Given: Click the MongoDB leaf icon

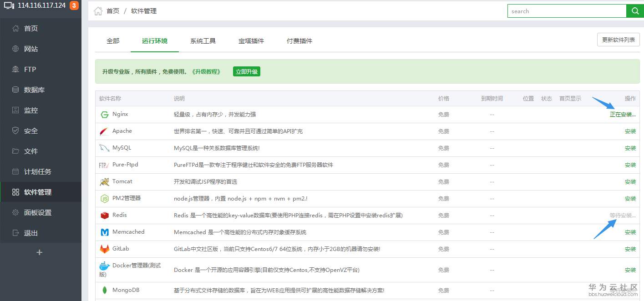Looking at the screenshot, I should [x=104, y=290].
